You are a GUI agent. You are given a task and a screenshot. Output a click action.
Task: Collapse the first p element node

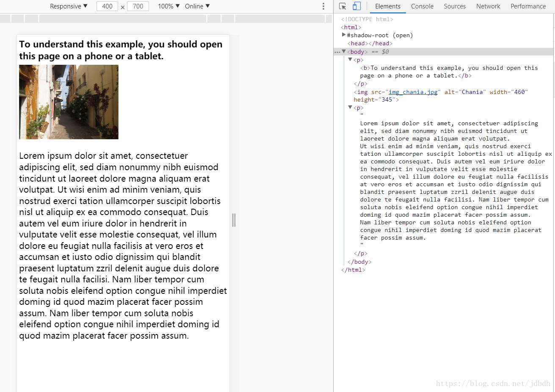point(350,60)
